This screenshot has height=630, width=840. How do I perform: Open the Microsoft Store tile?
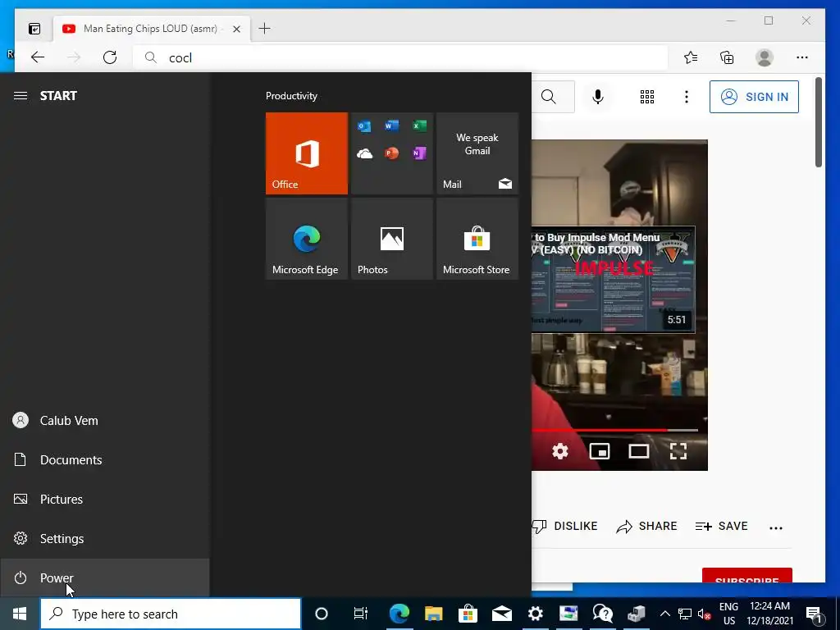(477, 239)
